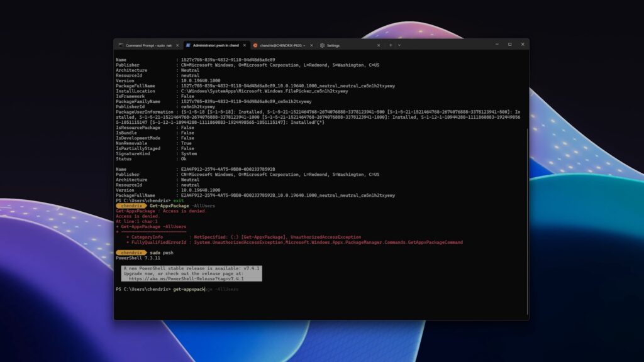Click the PowerShell release URL aka.ms link
The width and height of the screenshot is (644, 362).
click(186, 278)
